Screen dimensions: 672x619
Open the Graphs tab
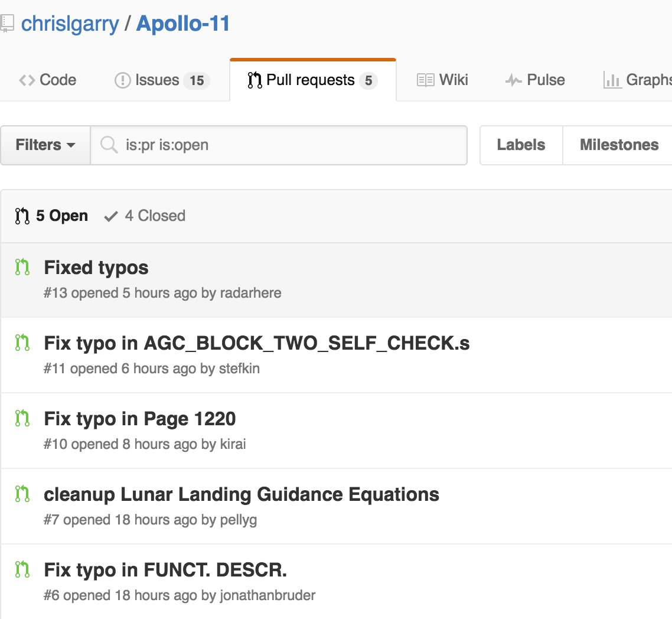(x=637, y=80)
